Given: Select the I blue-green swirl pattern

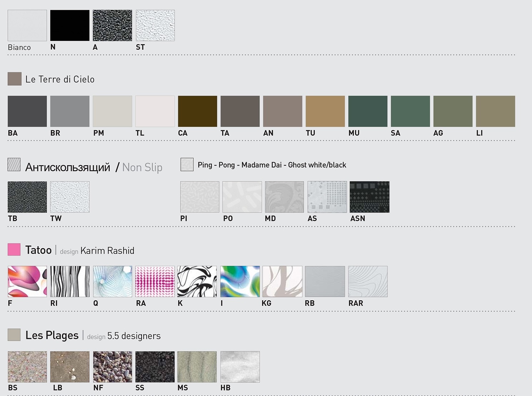Looking at the screenshot, I should pyautogui.click(x=240, y=281).
